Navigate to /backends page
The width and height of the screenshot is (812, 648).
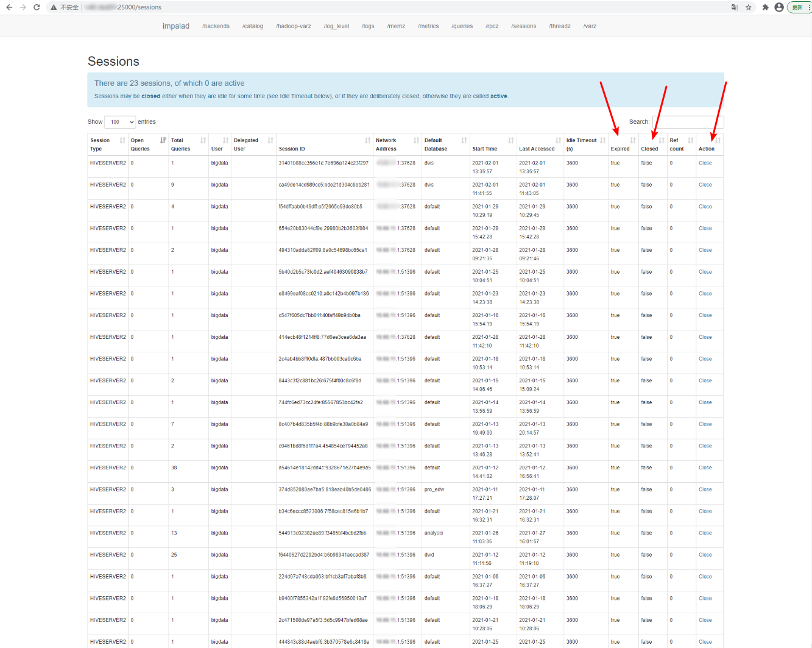(216, 26)
